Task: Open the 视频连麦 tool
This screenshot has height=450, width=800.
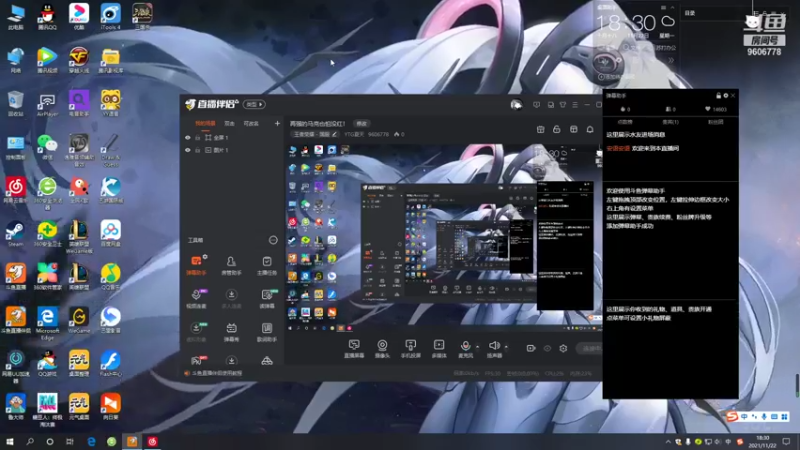Action: point(196,298)
